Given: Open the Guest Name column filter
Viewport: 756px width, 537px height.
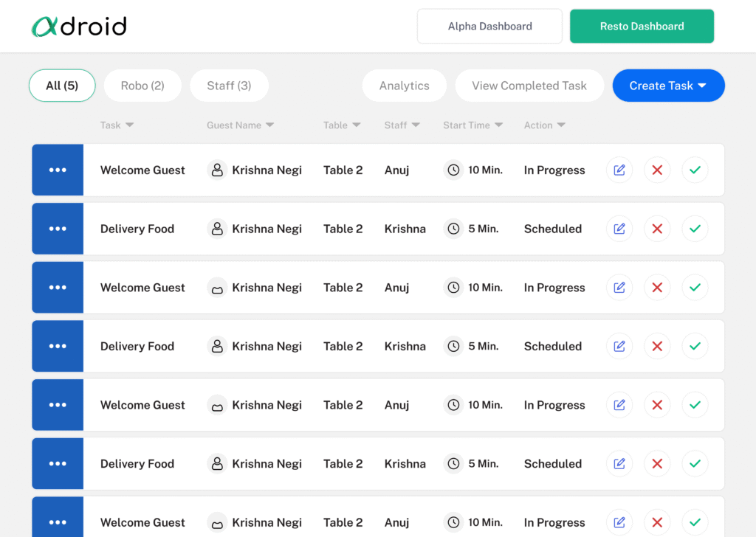Looking at the screenshot, I should tap(270, 125).
